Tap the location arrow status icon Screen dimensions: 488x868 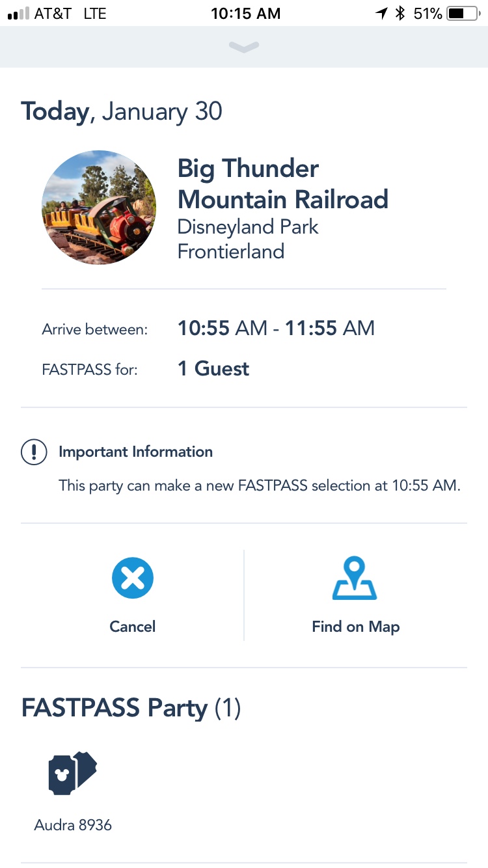pyautogui.click(x=381, y=13)
